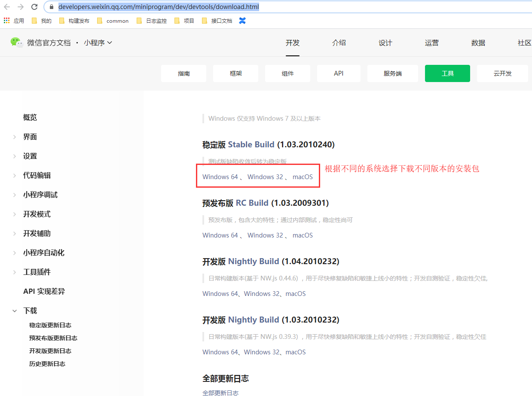Download Nightly 1.04.2010232 macOS
This screenshot has height=396, width=532.
pos(296,294)
